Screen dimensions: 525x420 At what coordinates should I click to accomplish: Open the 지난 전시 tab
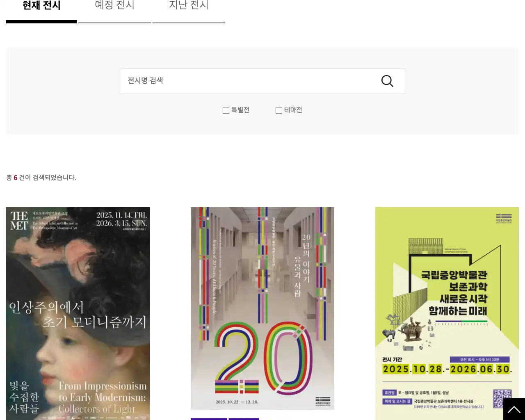(x=188, y=5)
